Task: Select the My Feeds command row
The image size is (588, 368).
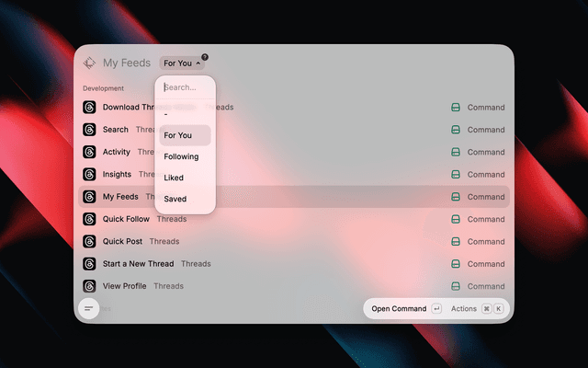Action: pos(294,197)
